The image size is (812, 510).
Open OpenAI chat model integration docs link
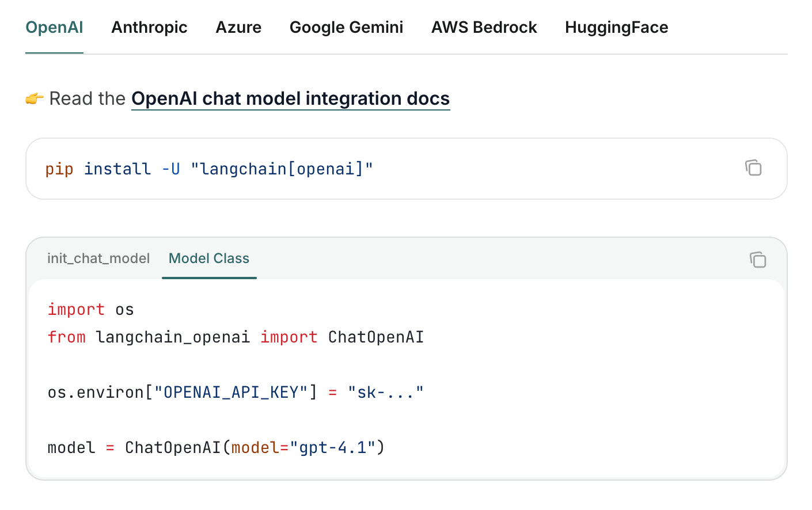click(290, 98)
